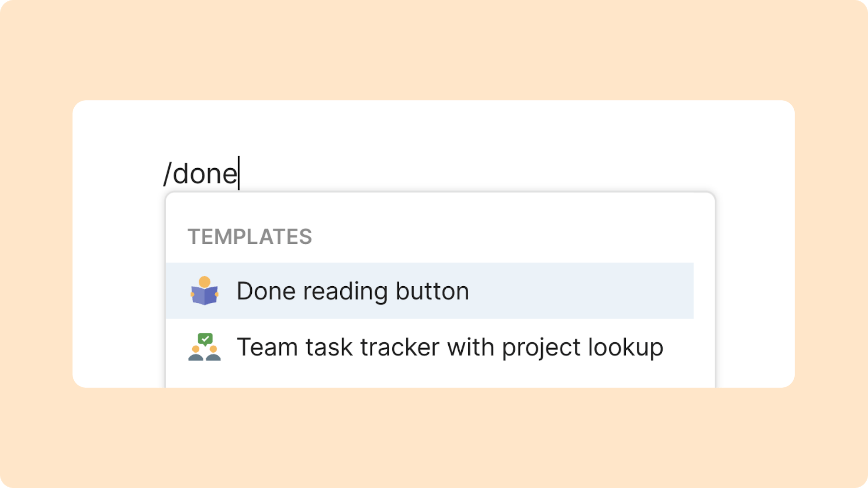Viewport: 868px width, 488px height.
Task: Click the right person figure in team icon
Action: 213,353
